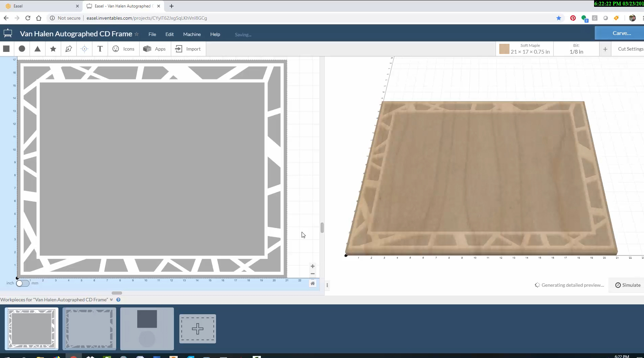This screenshot has height=358, width=644.
Task: Select the third workpiece thumbnail
Action: coord(147,328)
